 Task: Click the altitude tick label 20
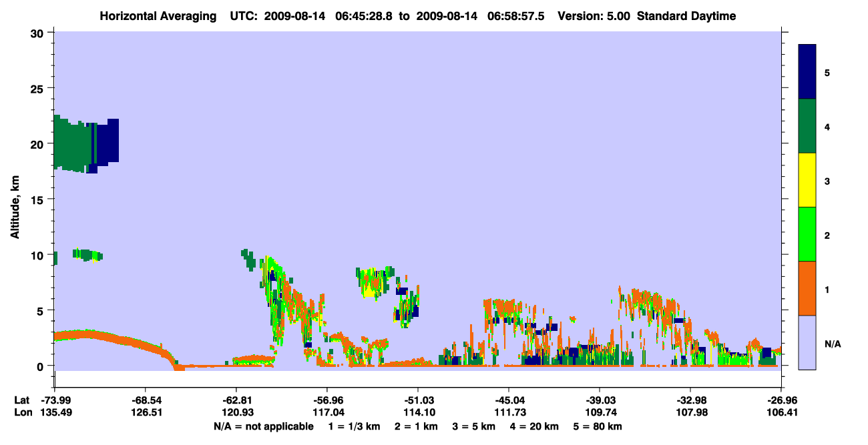pyautogui.click(x=39, y=143)
